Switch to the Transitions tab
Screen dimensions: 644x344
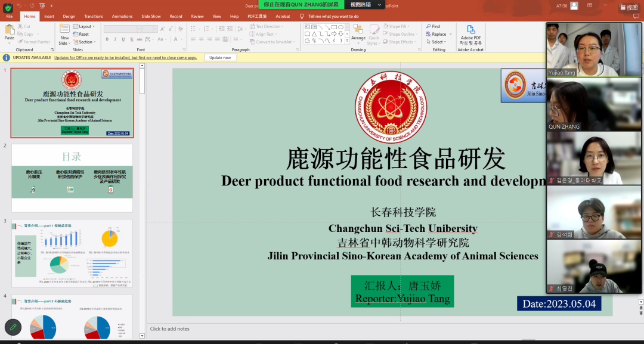pyautogui.click(x=94, y=17)
